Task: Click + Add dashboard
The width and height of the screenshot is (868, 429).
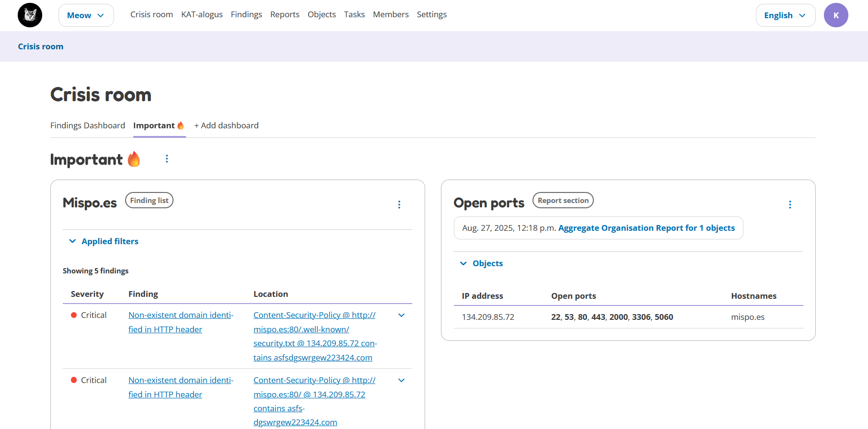Action: (x=226, y=125)
